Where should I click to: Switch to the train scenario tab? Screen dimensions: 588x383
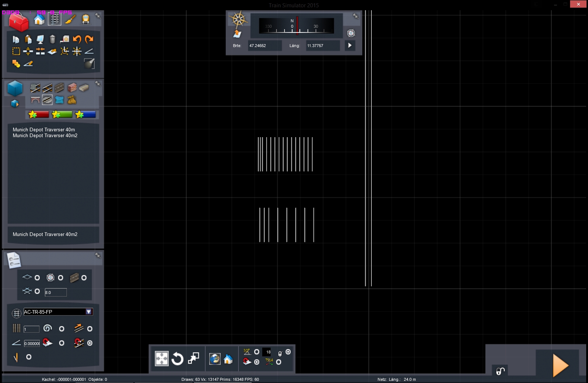[85, 19]
